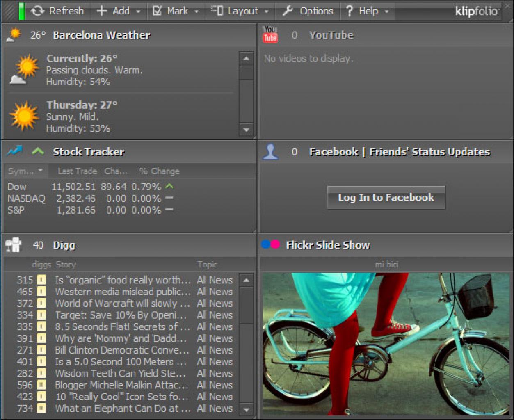Viewport: 514px width, 420px height.
Task: Click weather scrollbar down arrow
Action: (x=246, y=130)
